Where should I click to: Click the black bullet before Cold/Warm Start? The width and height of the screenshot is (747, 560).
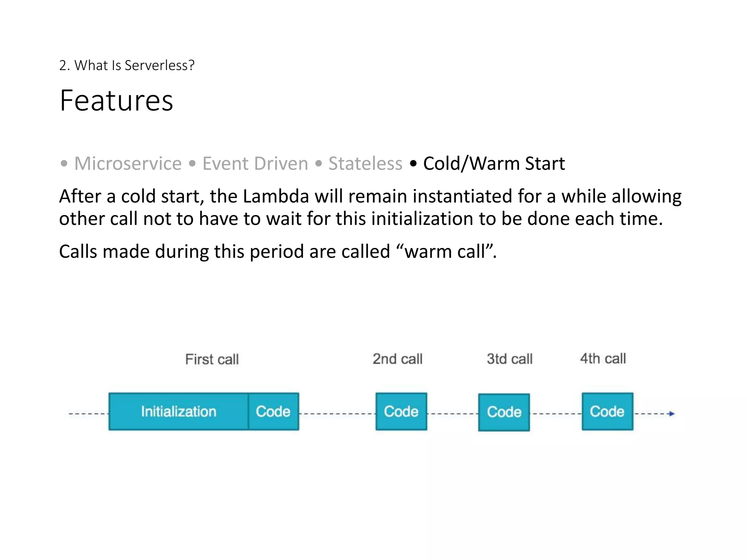click(413, 164)
